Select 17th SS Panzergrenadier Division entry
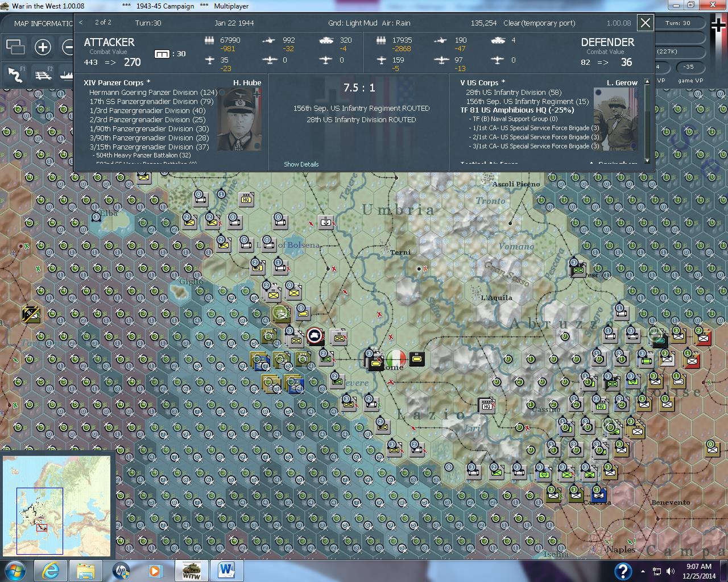Screen dimensions: 728x582 pos(151,101)
